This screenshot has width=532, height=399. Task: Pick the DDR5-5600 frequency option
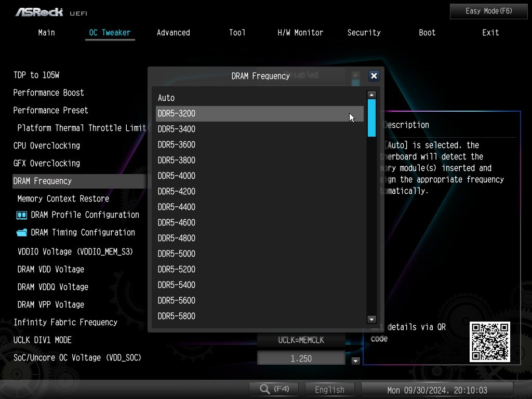coord(260,300)
